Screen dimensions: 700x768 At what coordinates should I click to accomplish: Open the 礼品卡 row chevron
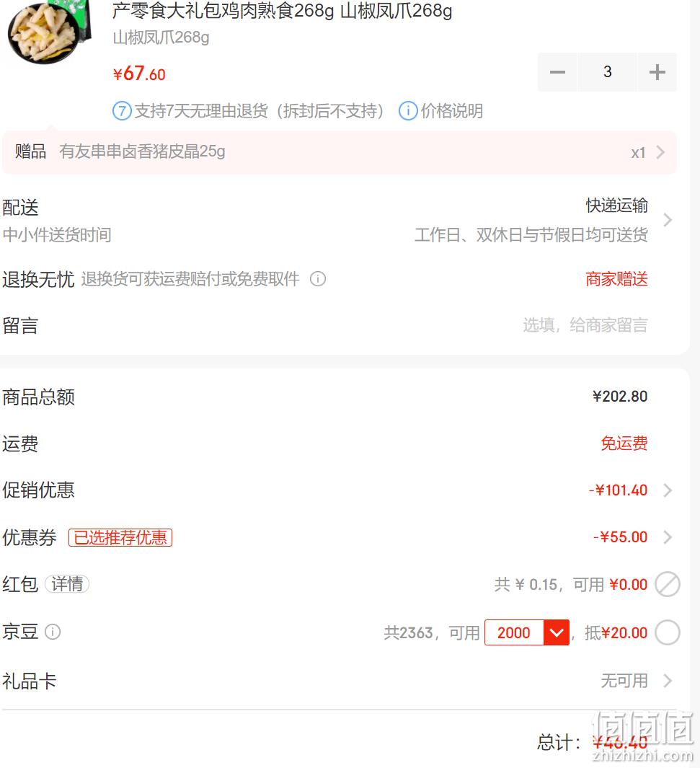pyautogui.click(x=668, y=681)
